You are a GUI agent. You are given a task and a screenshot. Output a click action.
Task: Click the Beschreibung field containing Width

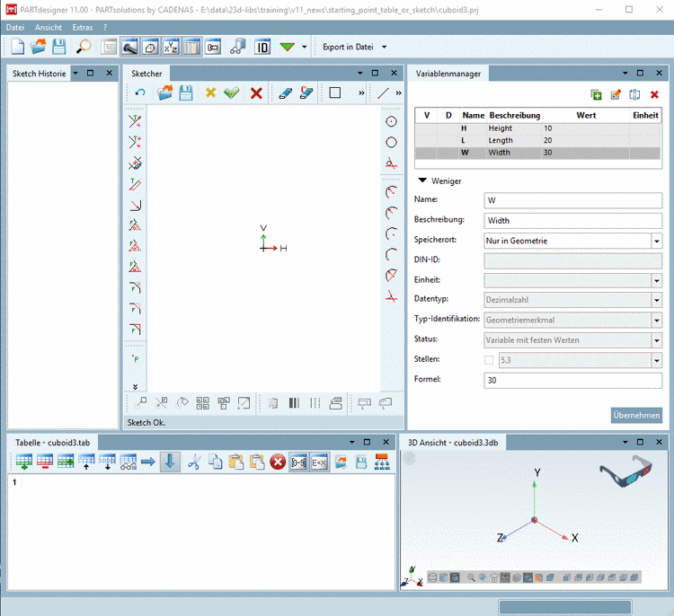(x=572, y=220)
